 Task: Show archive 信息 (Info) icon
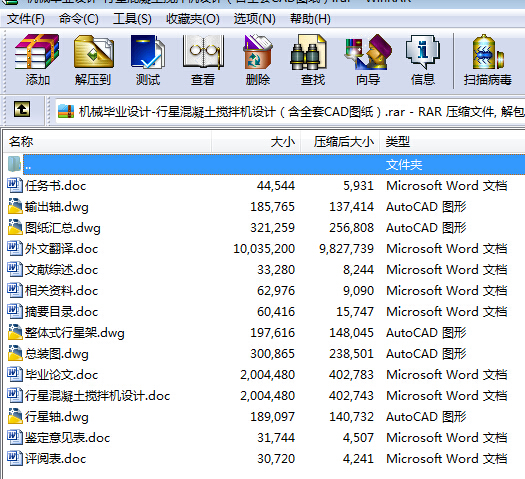tap(423, 52)
